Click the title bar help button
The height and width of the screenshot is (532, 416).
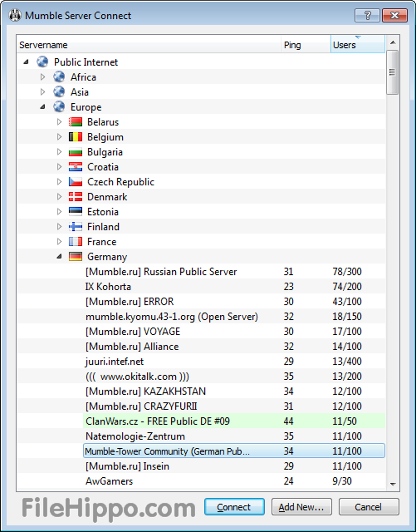(367, 16)
